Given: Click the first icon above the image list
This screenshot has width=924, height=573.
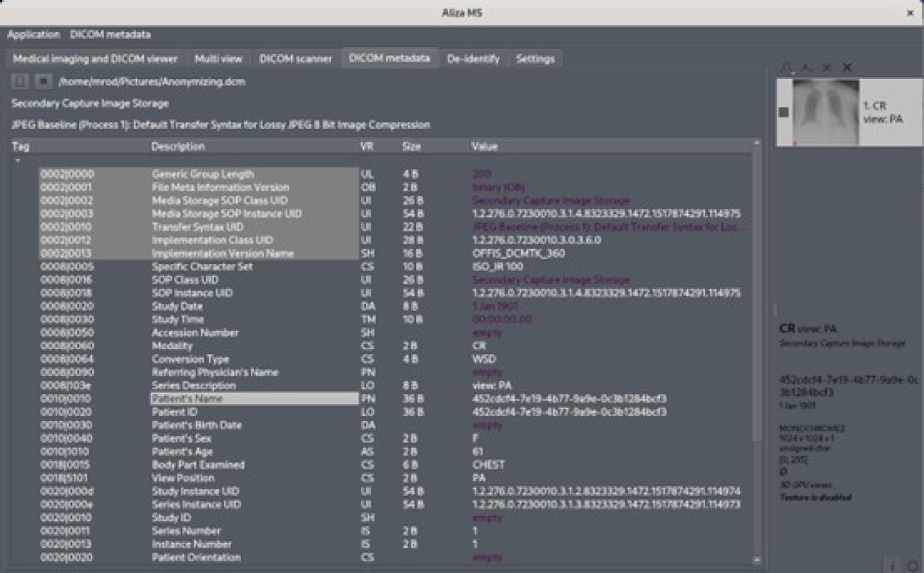Looking at the screenshot, I should pos(786,68).
